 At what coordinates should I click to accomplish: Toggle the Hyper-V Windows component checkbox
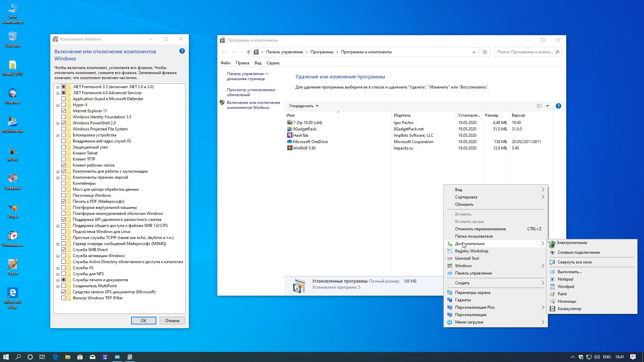coord(64,105)
